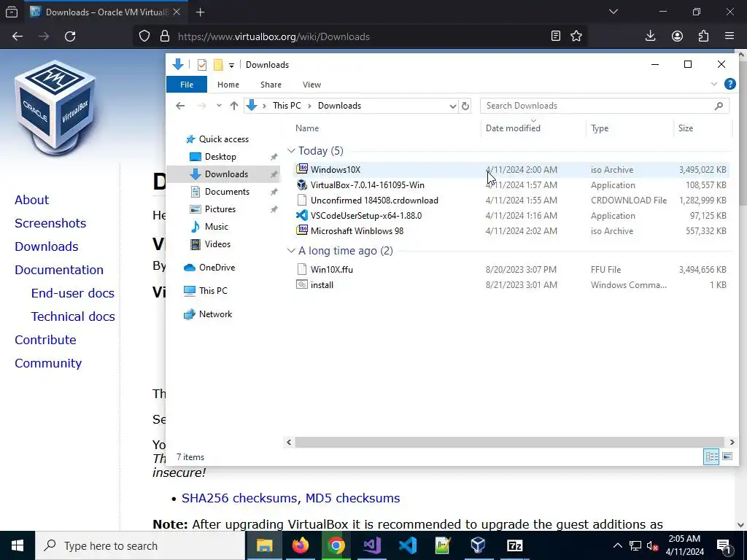Image resolution: width=747 pixels, height=560 pixels.
Task: Click the Search Downloads field
Action: click(x=605, y=106)
